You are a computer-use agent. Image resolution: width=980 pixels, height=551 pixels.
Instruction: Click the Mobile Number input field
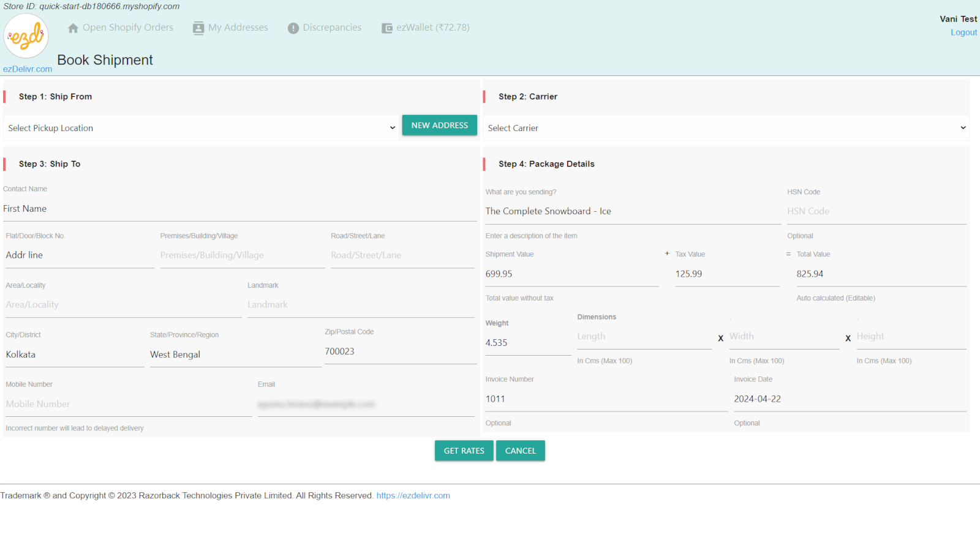tap(129, 404)
